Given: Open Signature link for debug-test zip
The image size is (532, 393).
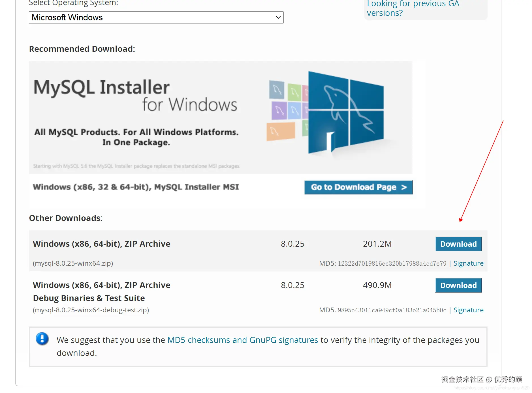Looking at the screenshot, I should pos(468,310).
